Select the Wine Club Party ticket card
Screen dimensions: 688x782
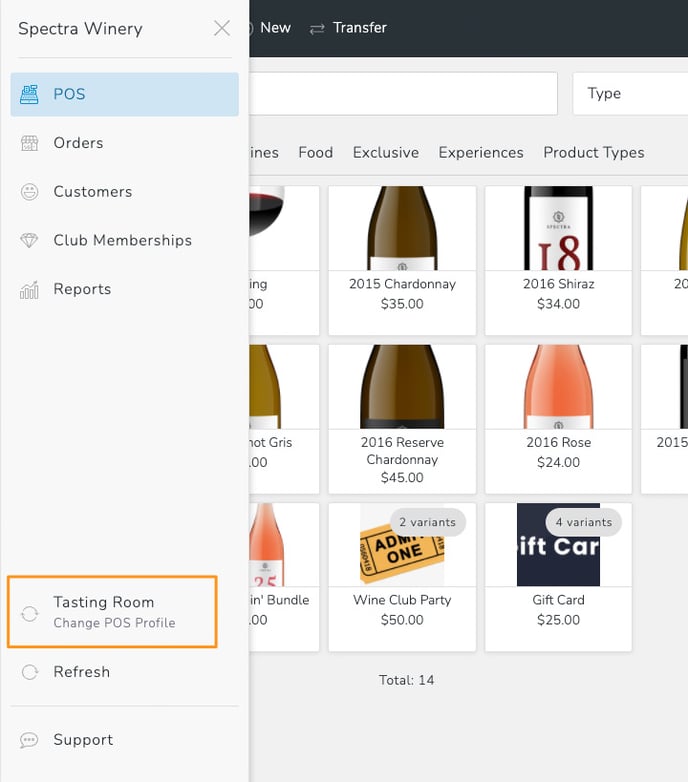tap(402, 577)
